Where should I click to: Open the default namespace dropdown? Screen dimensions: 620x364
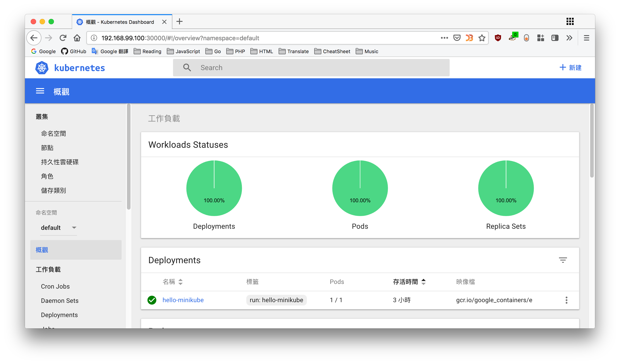pyautogui.click(x=59, y=228)
